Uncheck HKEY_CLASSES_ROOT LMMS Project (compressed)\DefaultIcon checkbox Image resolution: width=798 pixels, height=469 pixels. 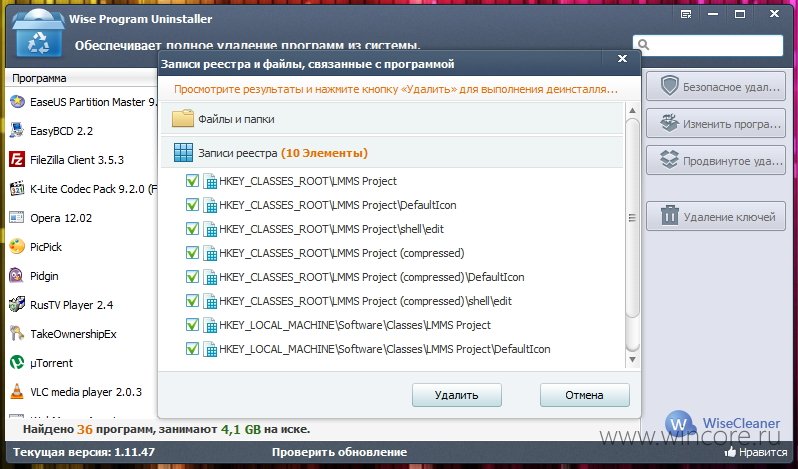pyautogui.click(x=192, y=276)
